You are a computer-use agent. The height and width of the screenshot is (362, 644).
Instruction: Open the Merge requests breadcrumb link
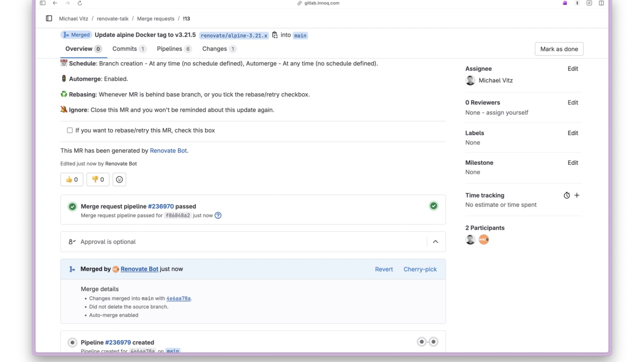156,19
